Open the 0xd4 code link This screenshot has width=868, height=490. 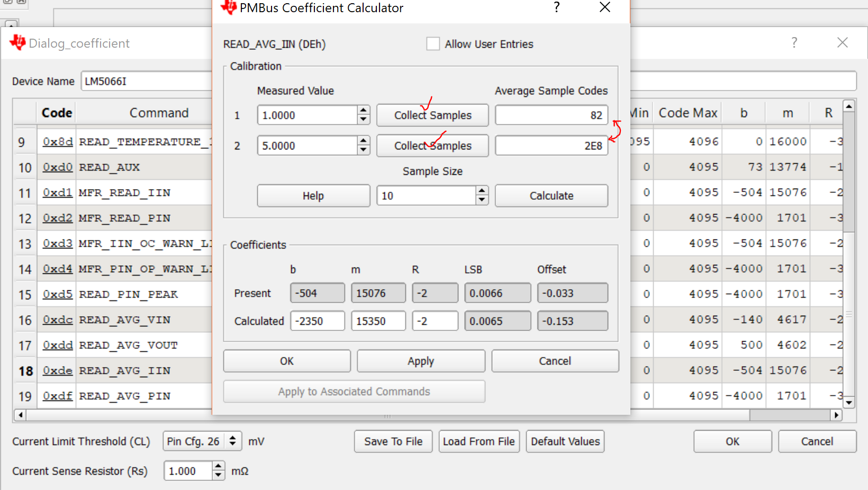point(57,269)
